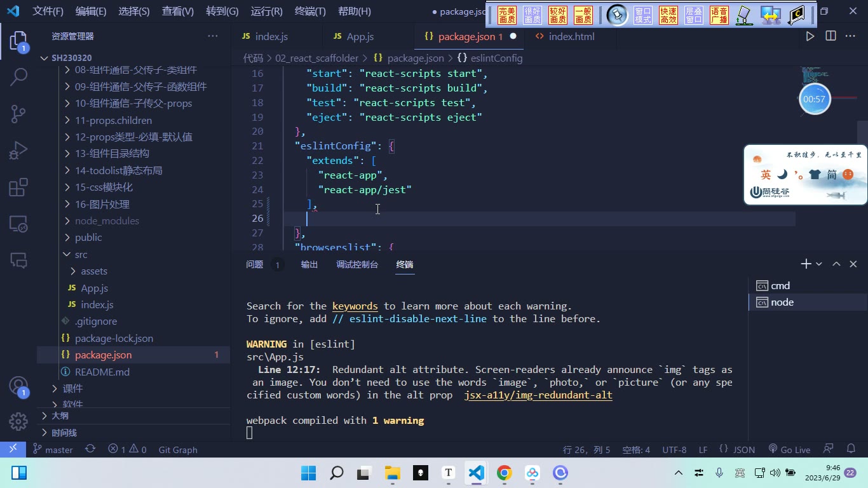
Task: Open editor More Actions ellipsis
Action: tap(850, 36)
